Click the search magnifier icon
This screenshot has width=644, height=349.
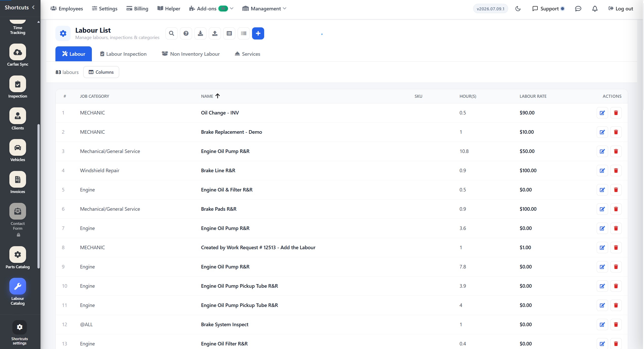172,33
